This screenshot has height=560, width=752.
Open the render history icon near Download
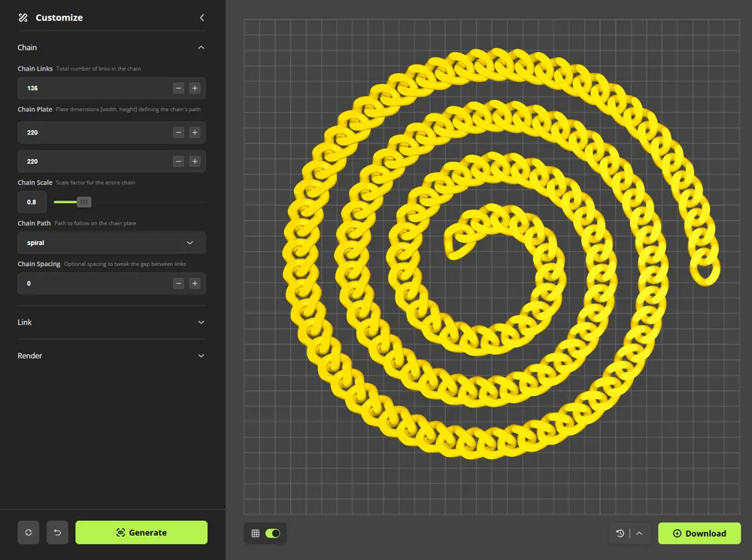tap(620, 533)
